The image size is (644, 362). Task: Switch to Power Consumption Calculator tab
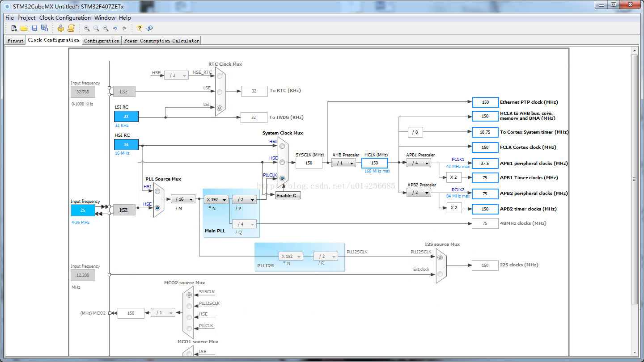pos(161,41)
